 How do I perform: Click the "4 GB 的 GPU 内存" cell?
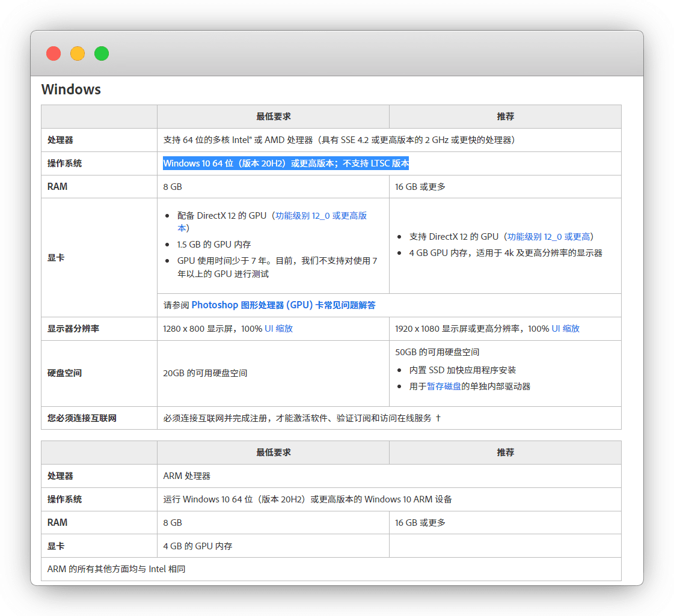pos(198,546)
